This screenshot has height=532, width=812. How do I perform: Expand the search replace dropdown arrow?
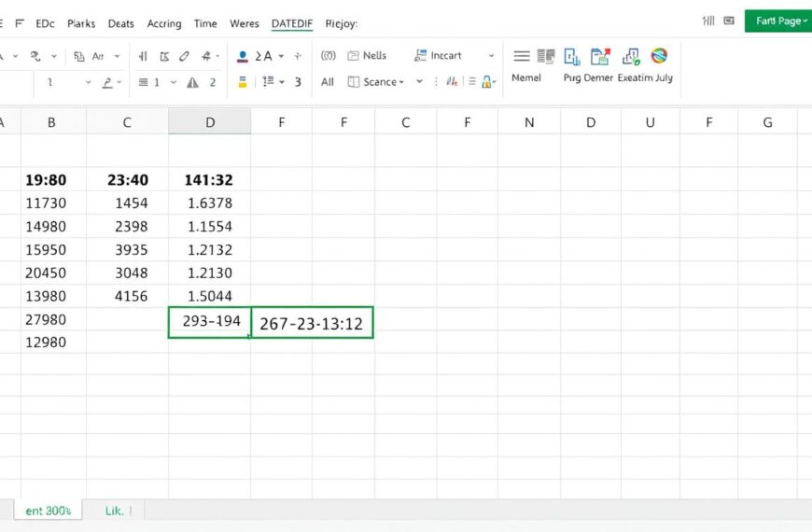coord(54,56)
